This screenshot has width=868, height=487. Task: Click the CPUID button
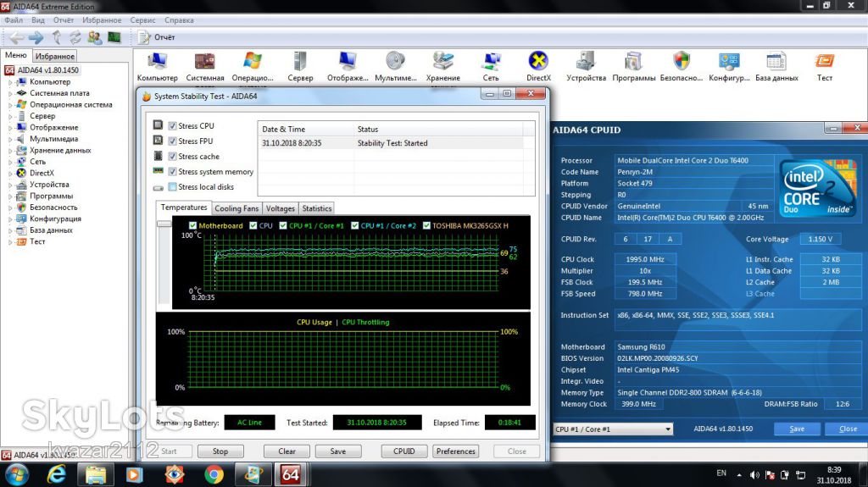(x=404, y=451)
